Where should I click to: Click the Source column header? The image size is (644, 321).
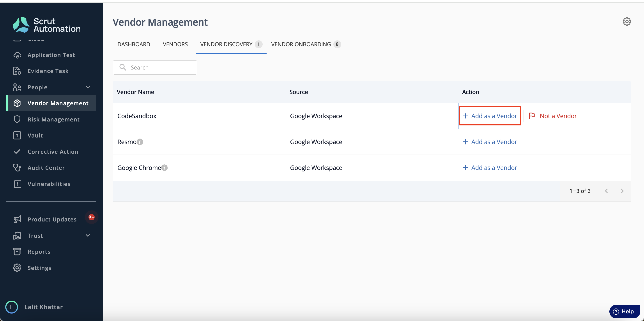(299, 92)
